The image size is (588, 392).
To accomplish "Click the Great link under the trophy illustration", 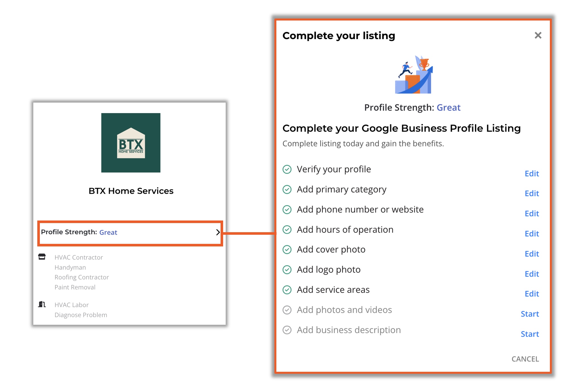I will pyautogui.click(x=448, y=107).
